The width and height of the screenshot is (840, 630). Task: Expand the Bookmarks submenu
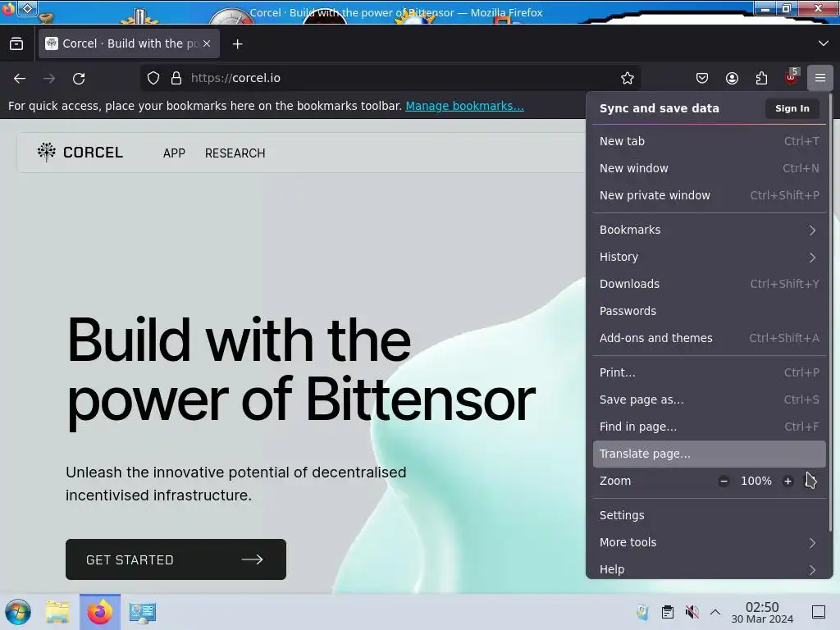coord(710,230)
